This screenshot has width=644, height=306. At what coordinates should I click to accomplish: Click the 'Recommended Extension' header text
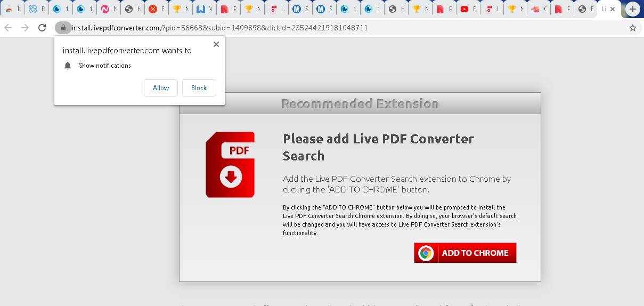[360, 103]
